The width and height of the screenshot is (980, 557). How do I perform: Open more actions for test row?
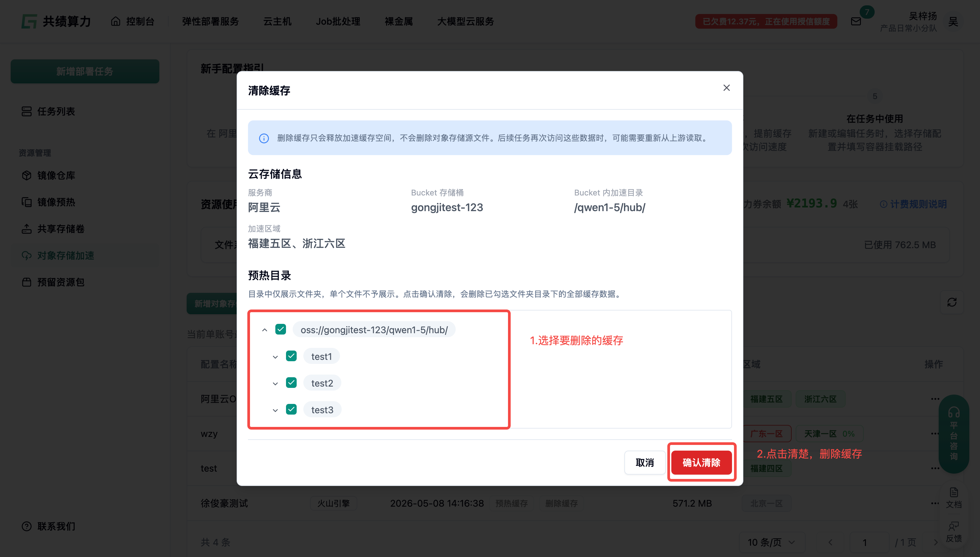[x=935, y=468]
